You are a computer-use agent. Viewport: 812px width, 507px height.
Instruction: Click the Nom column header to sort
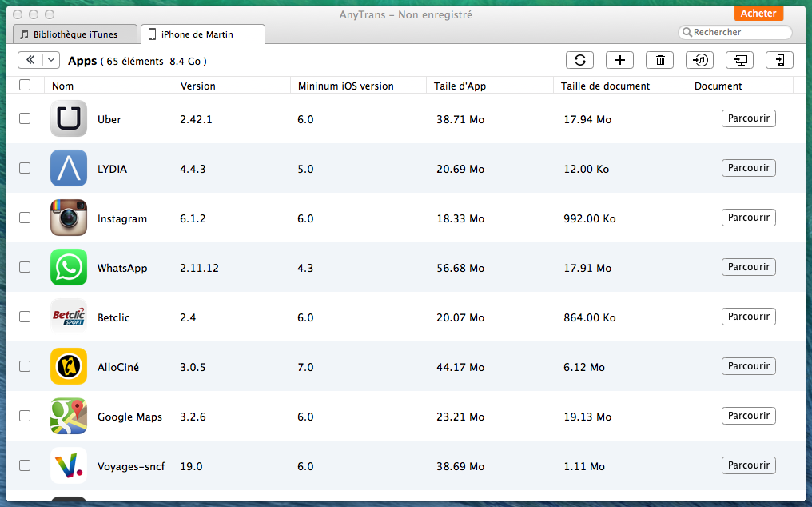coord(63,86)
